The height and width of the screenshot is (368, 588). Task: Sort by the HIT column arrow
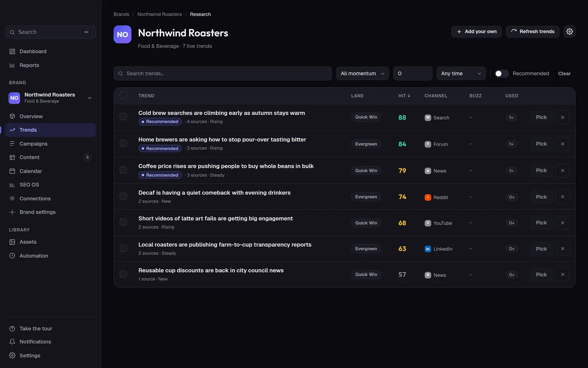point(409,96)
